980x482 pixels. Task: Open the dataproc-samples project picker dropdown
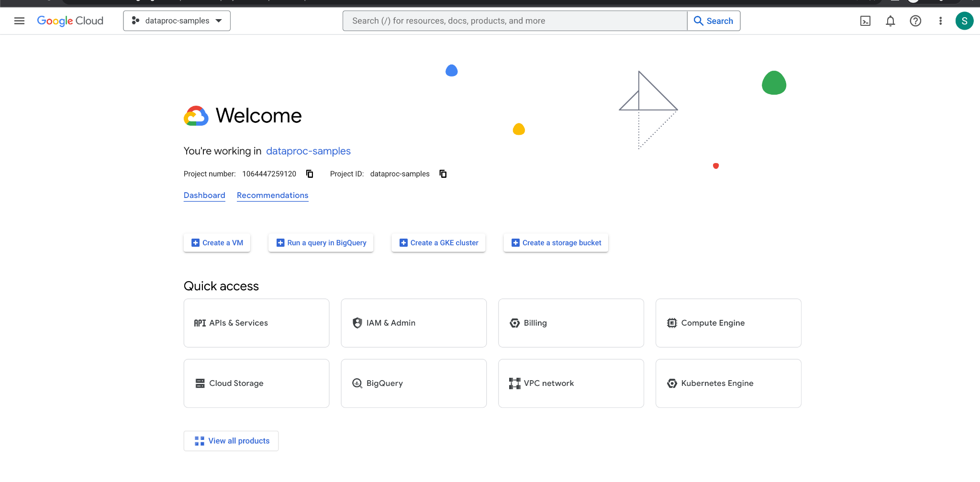pos(177,21)
